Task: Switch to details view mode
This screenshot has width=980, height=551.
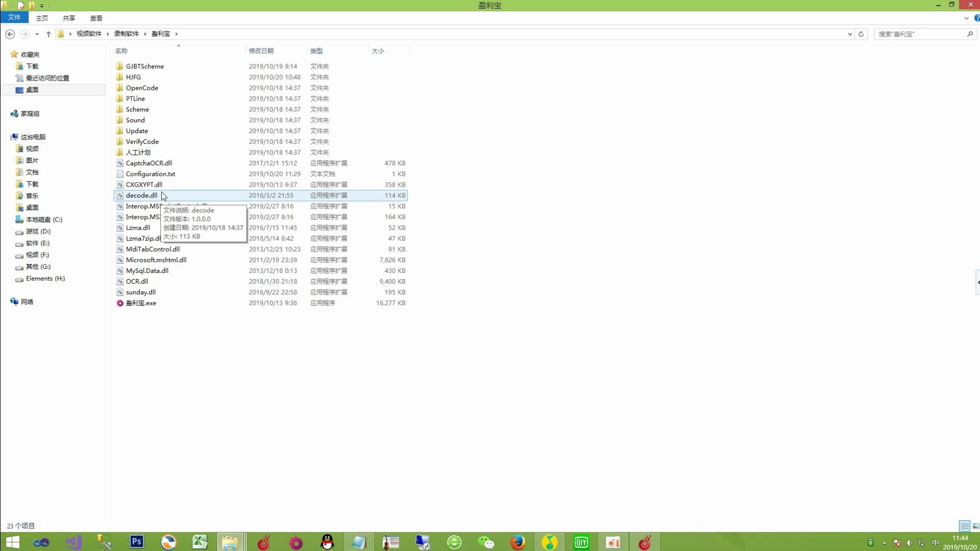Action: coord(964,526)
